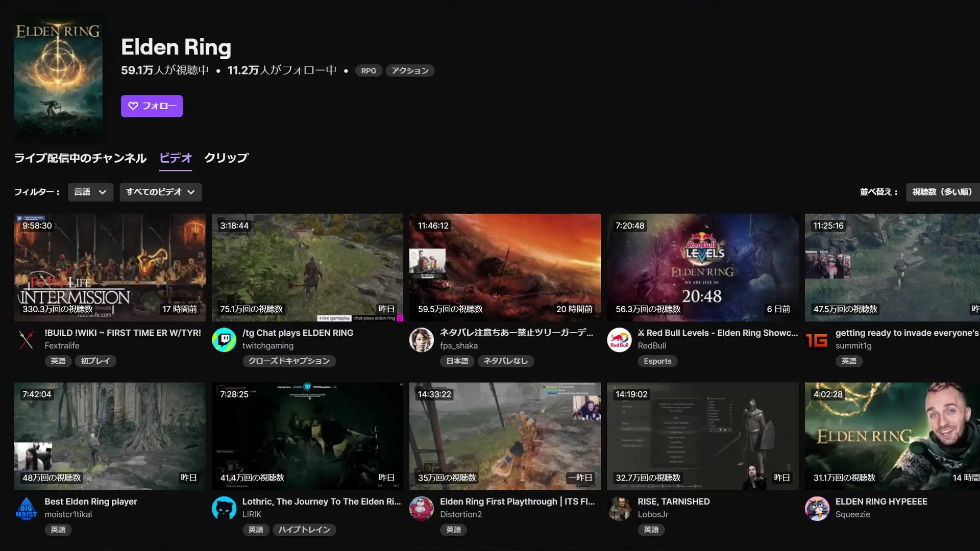Open 'RISE, TARNISHED' video title
Viewport: 980px width, 551px height.
(x=674, y=502)
